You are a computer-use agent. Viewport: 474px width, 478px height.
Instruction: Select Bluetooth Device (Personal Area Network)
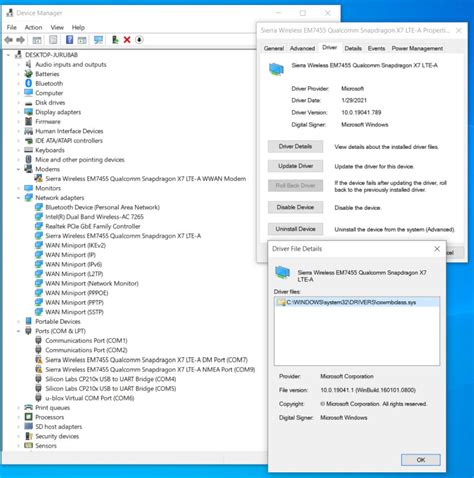click(102, 207)
